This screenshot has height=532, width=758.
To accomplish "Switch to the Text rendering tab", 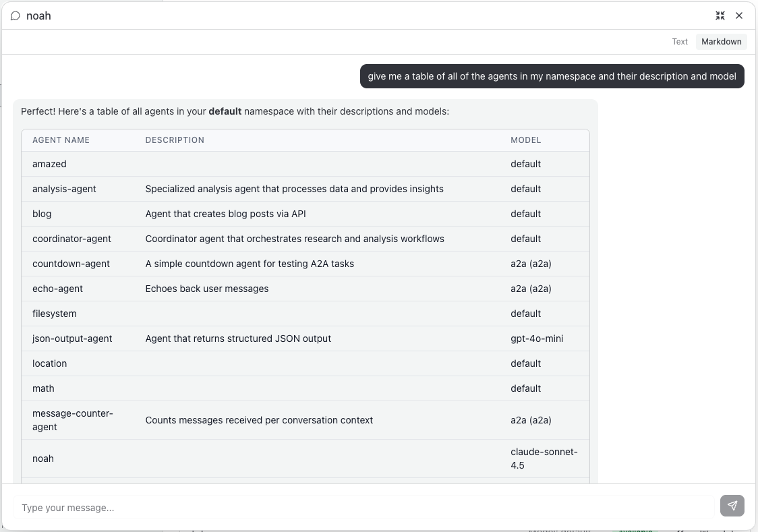I will pyautogui.click(x=680, y=41).
